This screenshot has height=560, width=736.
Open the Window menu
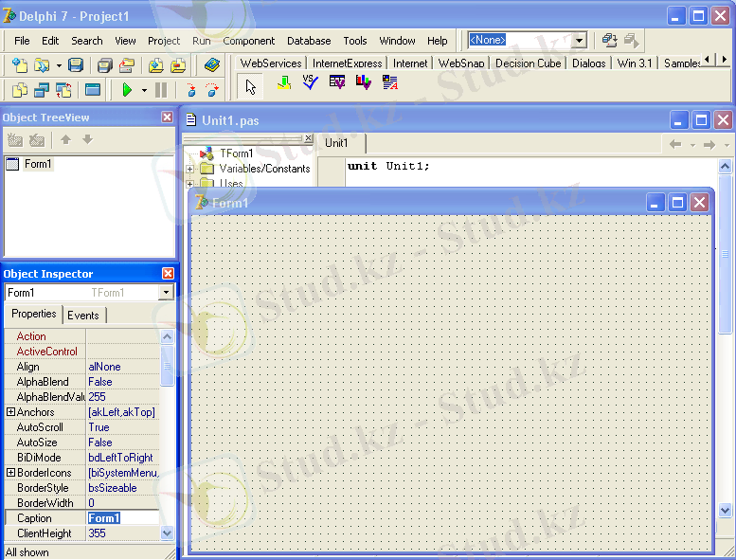click(397, 41)
